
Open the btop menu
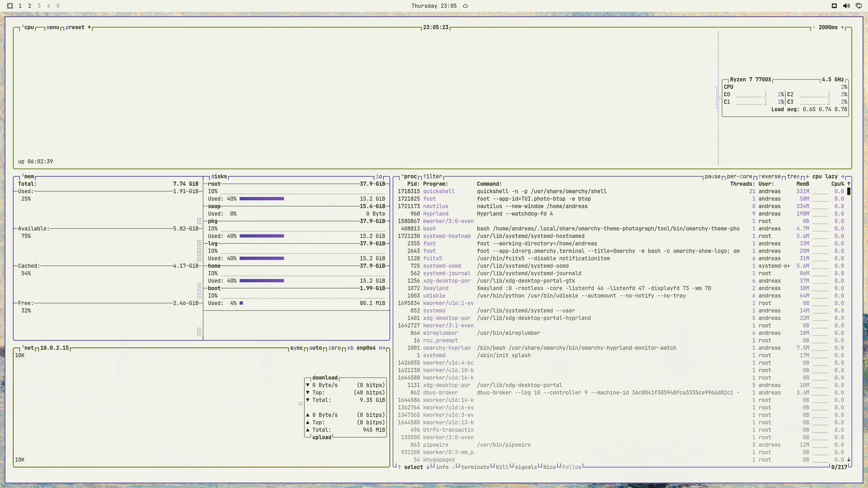(53, 28)
